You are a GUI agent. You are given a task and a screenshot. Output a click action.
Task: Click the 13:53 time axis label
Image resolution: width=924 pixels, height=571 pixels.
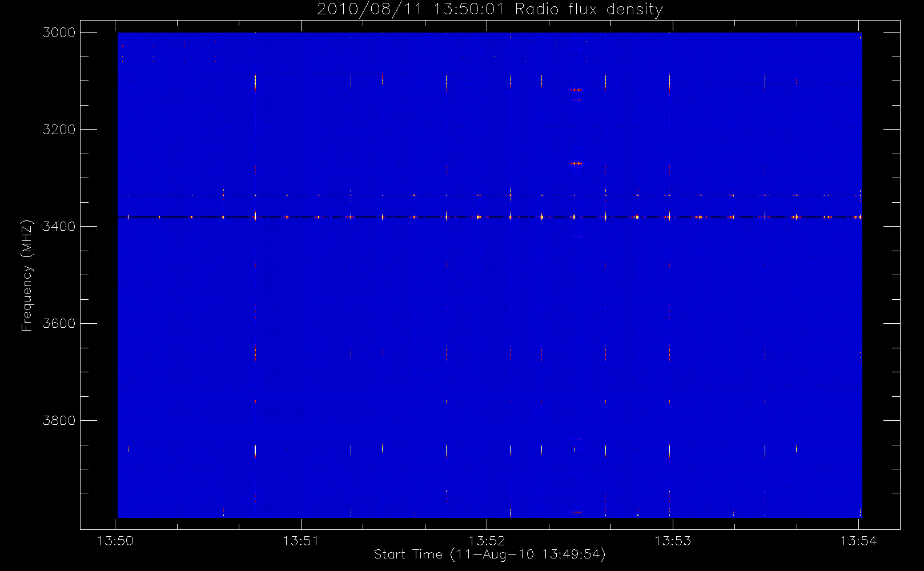point(673,541)
